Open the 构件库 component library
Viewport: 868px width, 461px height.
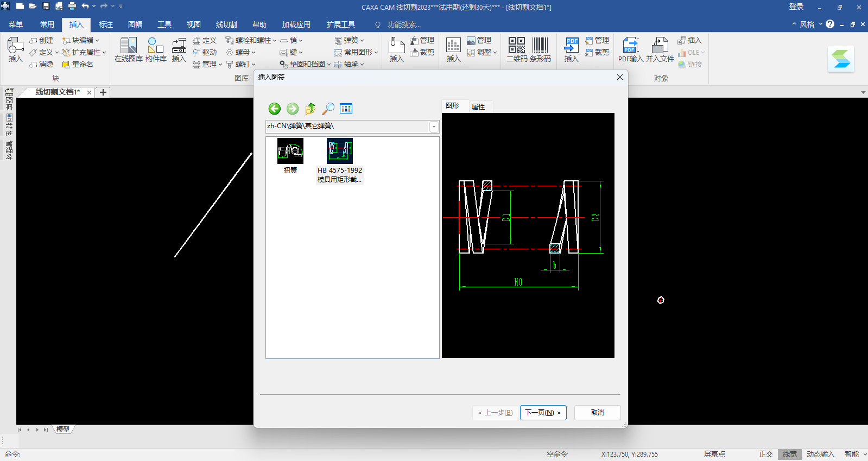click(x=156, y=49)
